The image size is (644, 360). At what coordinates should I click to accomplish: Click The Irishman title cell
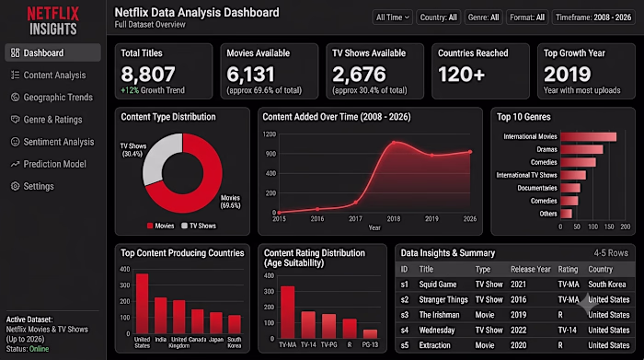(439, 315)
